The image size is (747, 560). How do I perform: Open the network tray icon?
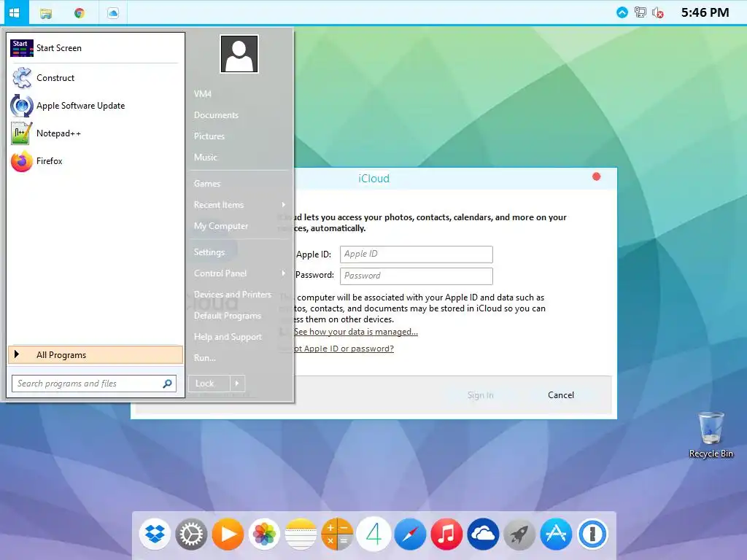(x=640, y=12)
